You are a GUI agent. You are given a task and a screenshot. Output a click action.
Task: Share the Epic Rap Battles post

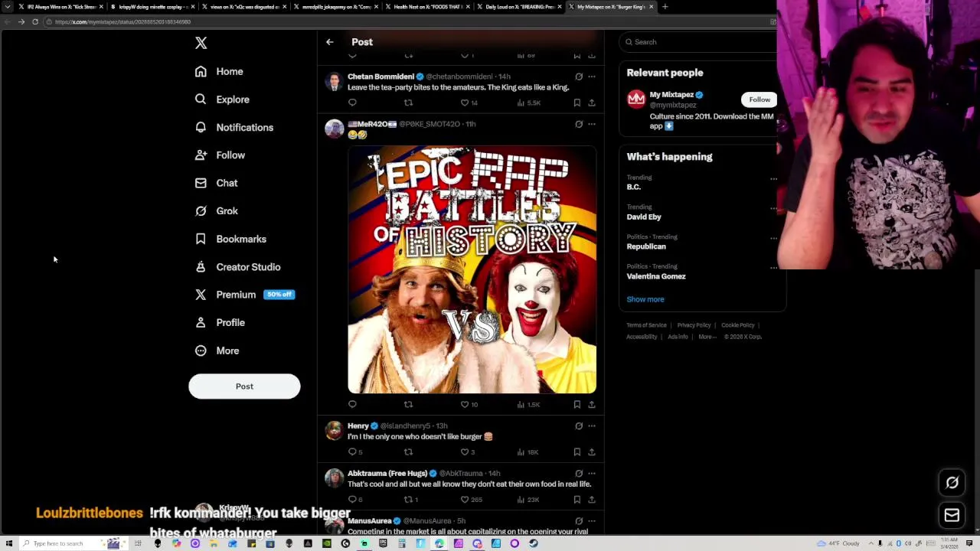tap(591, 404)
